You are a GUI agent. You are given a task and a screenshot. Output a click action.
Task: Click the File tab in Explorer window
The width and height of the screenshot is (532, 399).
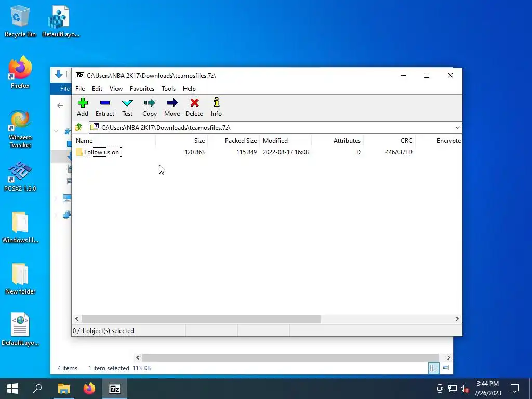(64, 89)
